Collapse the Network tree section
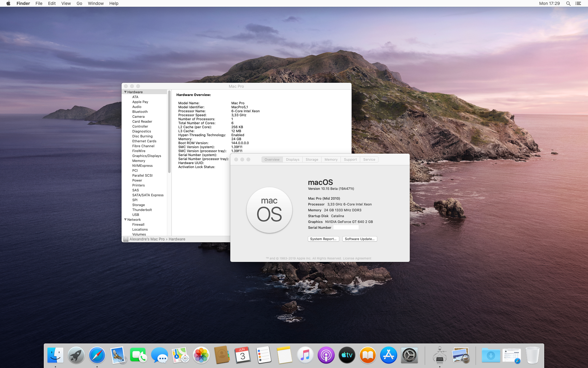 point(125,220)
